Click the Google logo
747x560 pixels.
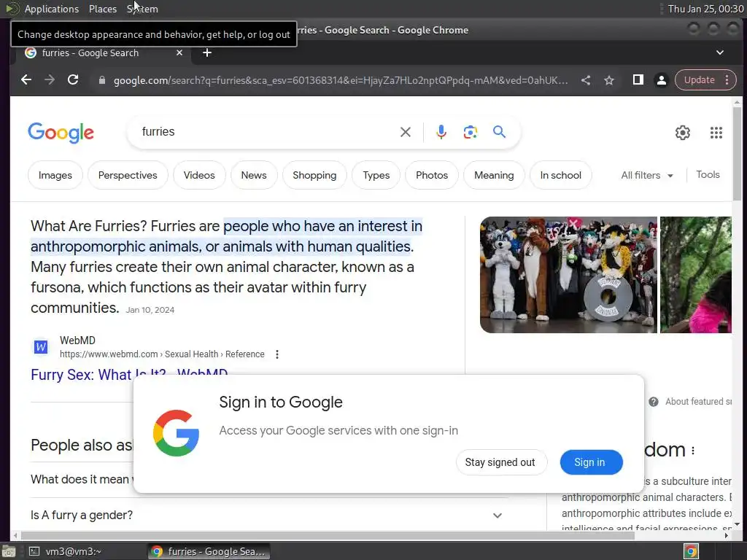[61, 133]
